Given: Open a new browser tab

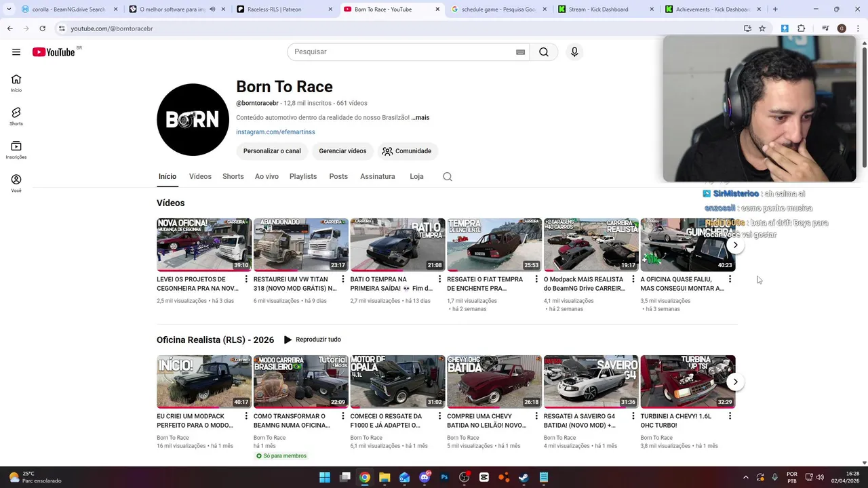Looking at the screenshot, I should 775,9.
